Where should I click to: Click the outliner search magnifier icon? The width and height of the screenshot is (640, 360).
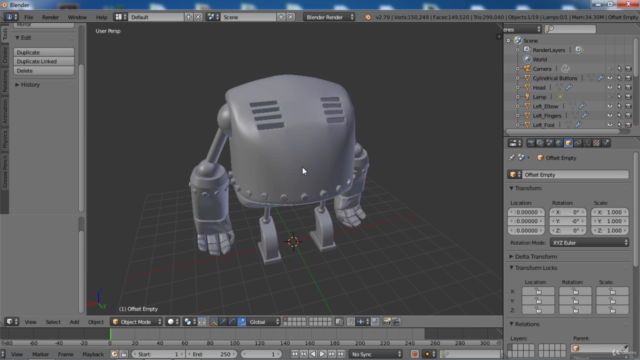[x=550, y=29]
